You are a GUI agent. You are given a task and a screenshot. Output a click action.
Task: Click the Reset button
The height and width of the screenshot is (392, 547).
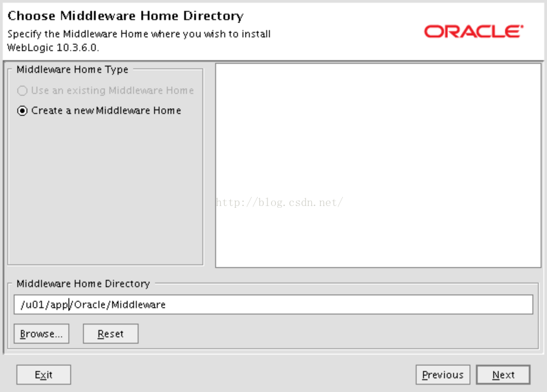tap(111, 334)
